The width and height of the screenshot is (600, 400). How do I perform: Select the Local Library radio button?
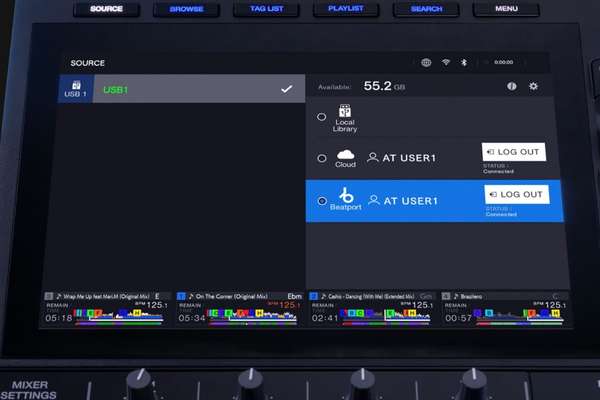pyautogui.click(x=321, y=117)
